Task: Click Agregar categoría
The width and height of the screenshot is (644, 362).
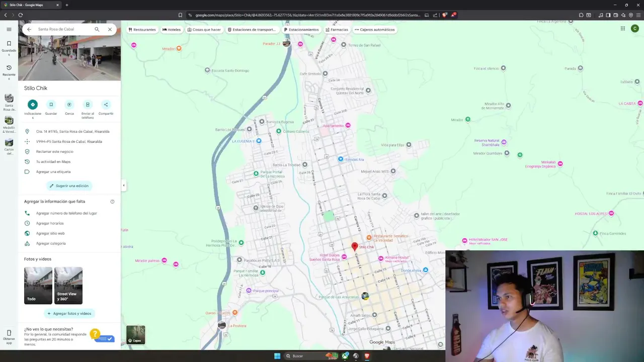Action: coord(69,243)
